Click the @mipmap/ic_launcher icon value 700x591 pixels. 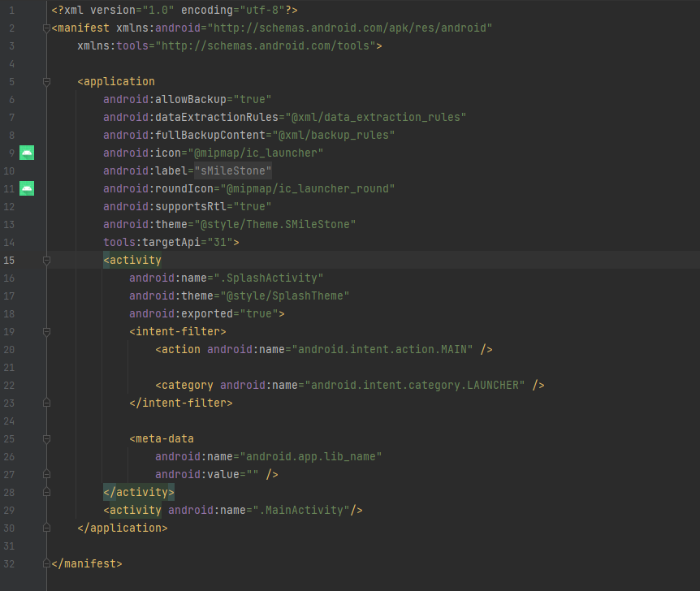(x=256, y=153)
